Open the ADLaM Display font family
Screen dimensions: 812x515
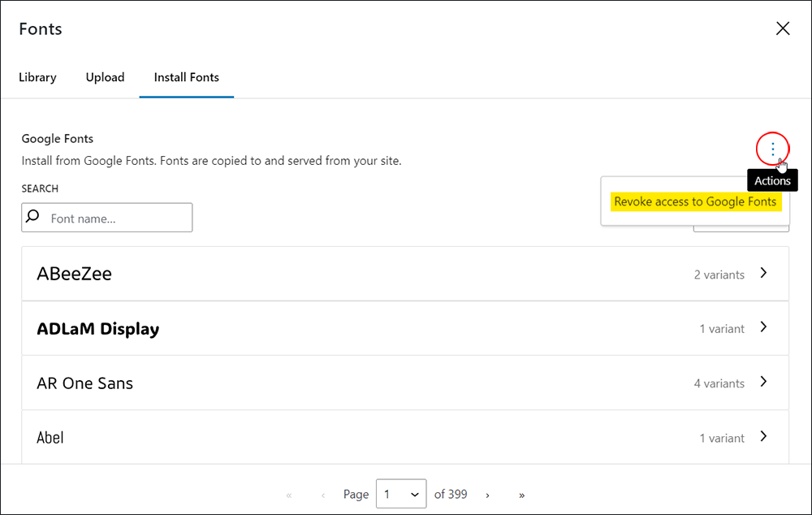(x=405, y=328)
